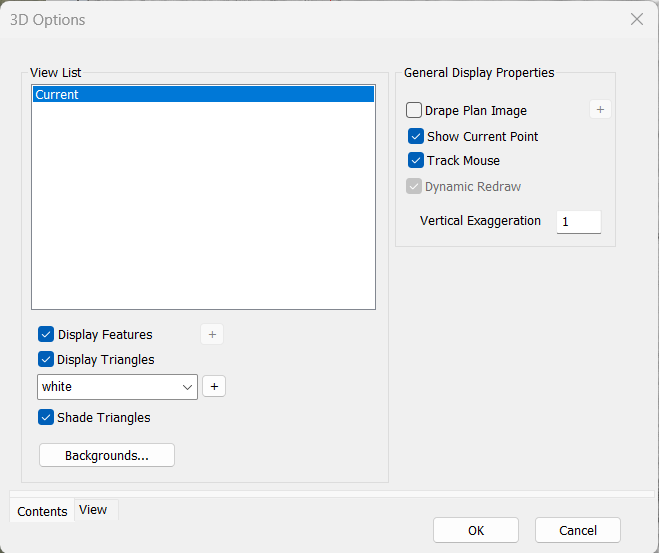Click the plus button beside Drape Plan Image
This screenshot has height=553, width=659.
click(600, 110)
